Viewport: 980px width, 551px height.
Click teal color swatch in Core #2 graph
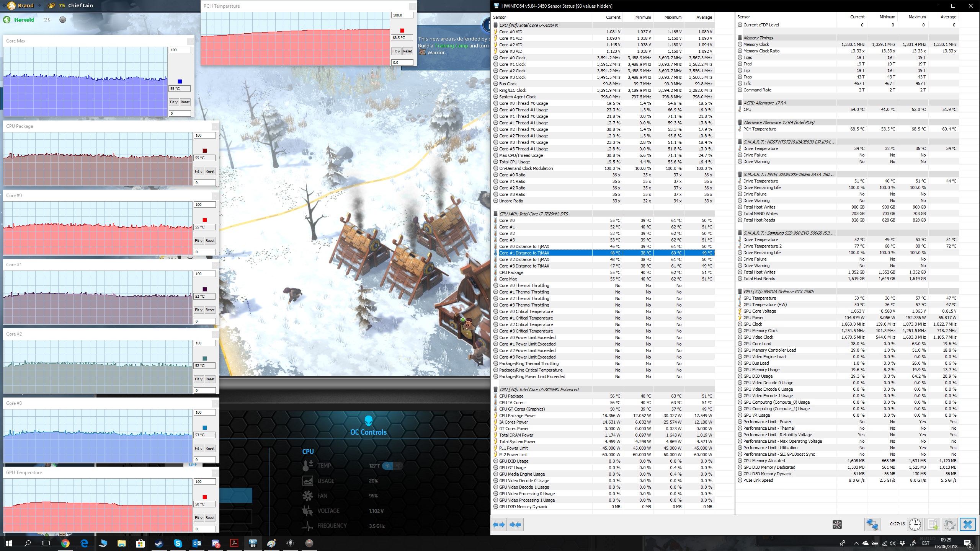pos(204,359)
